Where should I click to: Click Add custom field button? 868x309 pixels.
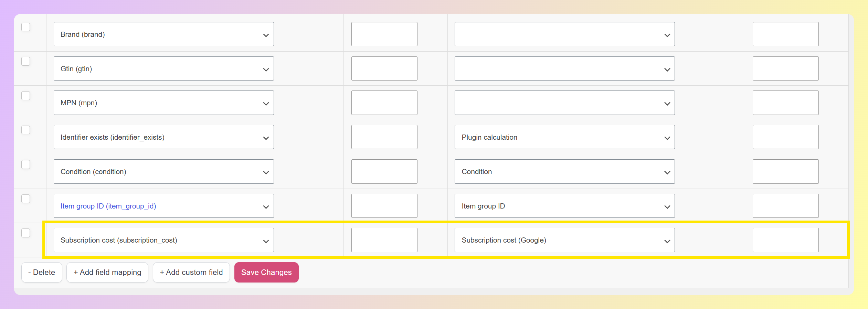coord(191,272)
